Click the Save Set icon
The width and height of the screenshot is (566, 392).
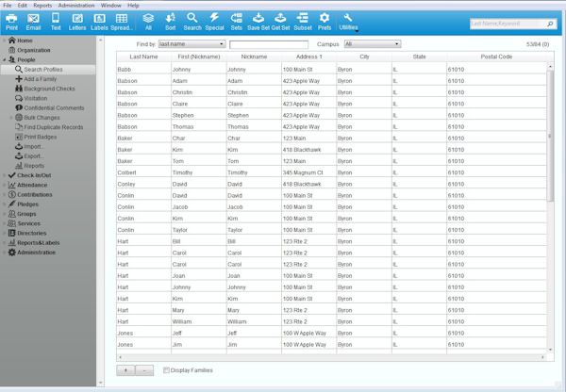pos(258,22)
